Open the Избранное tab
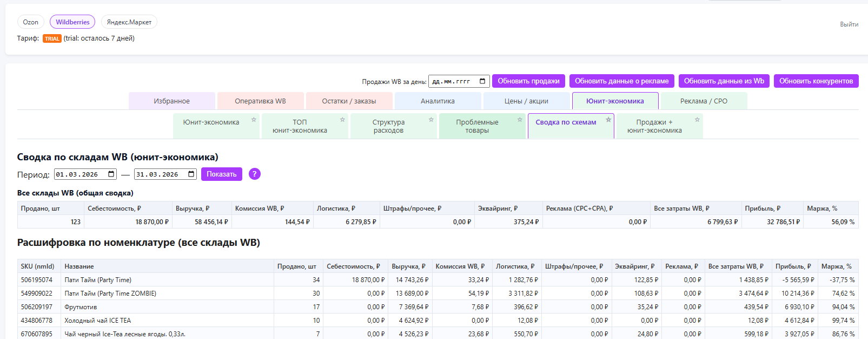Image resolution: width=868 pixels, height=339 pixels. (x=172, y=101)
